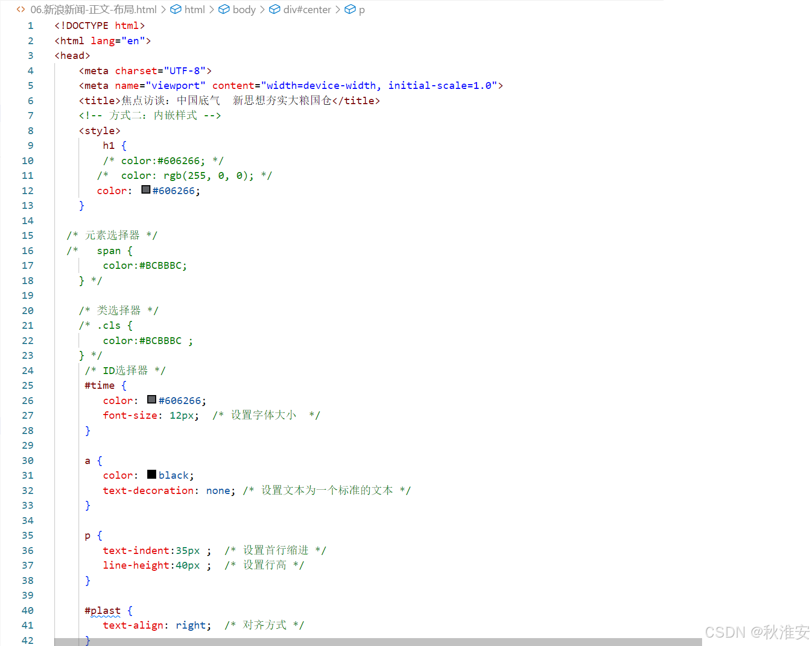Open the 06.新浪新闻-正文-布局.html breadcrumb item
Viewport: 812px width, 646px height.
pos(94,9)
